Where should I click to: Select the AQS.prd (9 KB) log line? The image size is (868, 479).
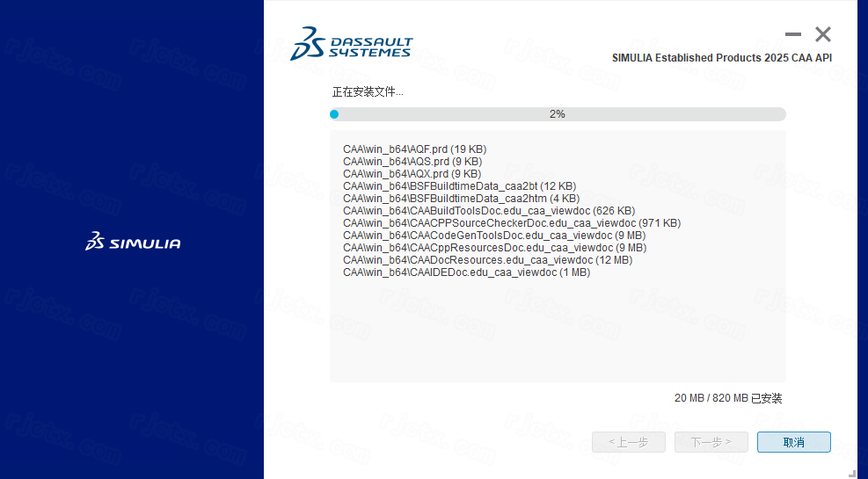pyautogui.click(x=412, y=162)
